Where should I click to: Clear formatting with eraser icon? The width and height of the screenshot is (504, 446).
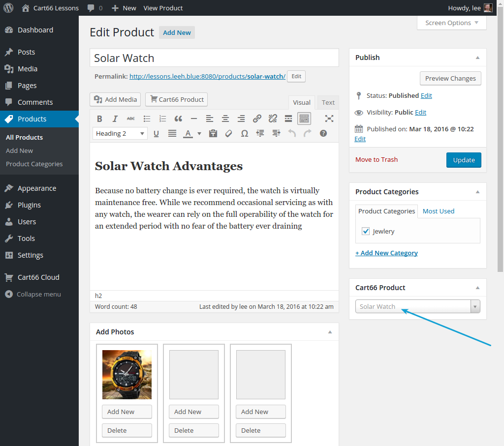(x=228, y=134)
